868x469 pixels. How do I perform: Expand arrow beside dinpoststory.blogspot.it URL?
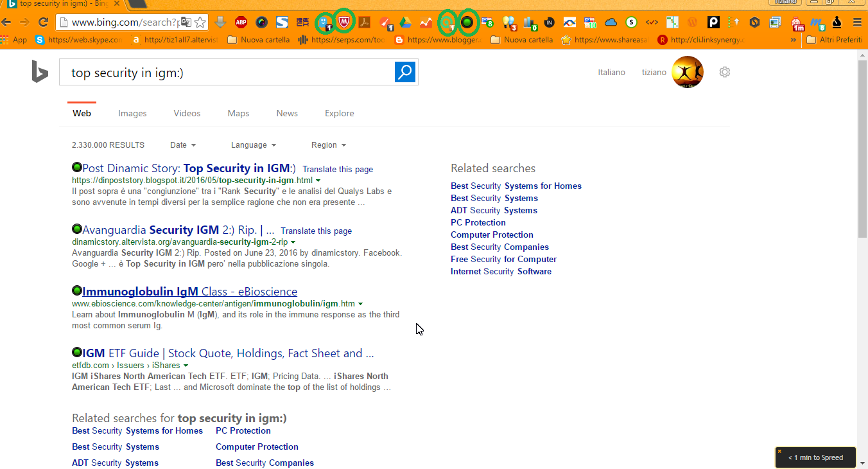tap(318, 181)
